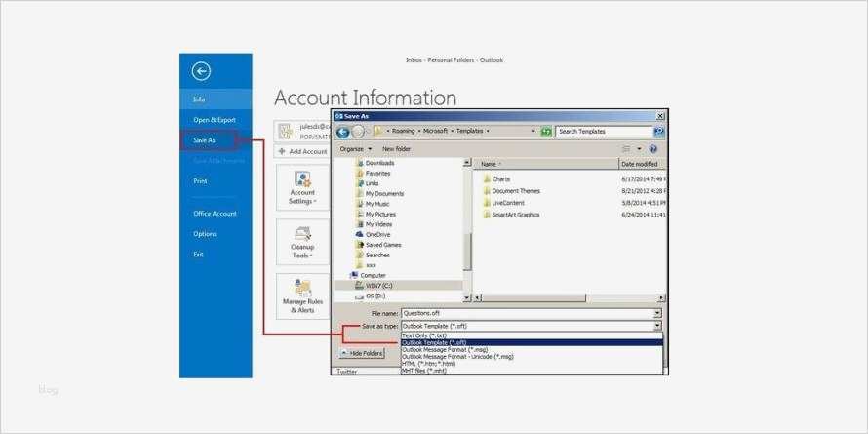Go back using the backstage arrow
868x434 pixels.
click(201, 71)
